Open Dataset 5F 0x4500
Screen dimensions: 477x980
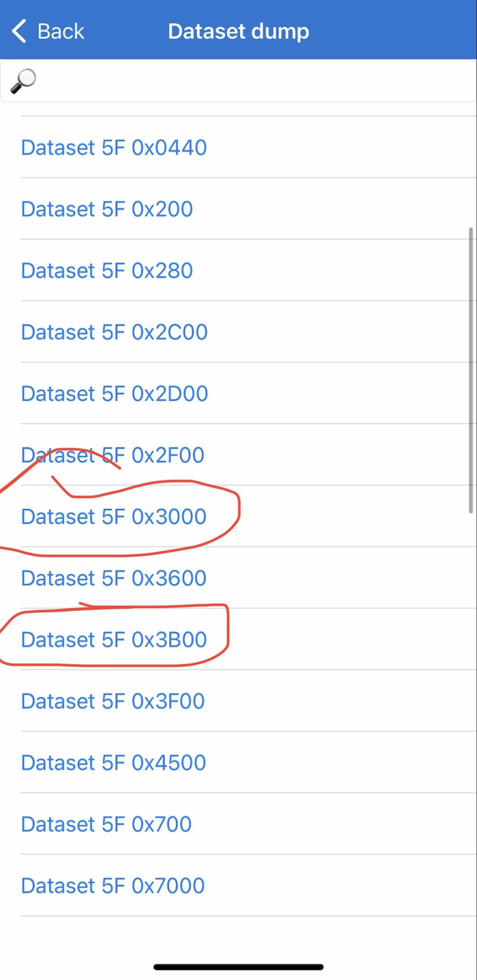113,763
